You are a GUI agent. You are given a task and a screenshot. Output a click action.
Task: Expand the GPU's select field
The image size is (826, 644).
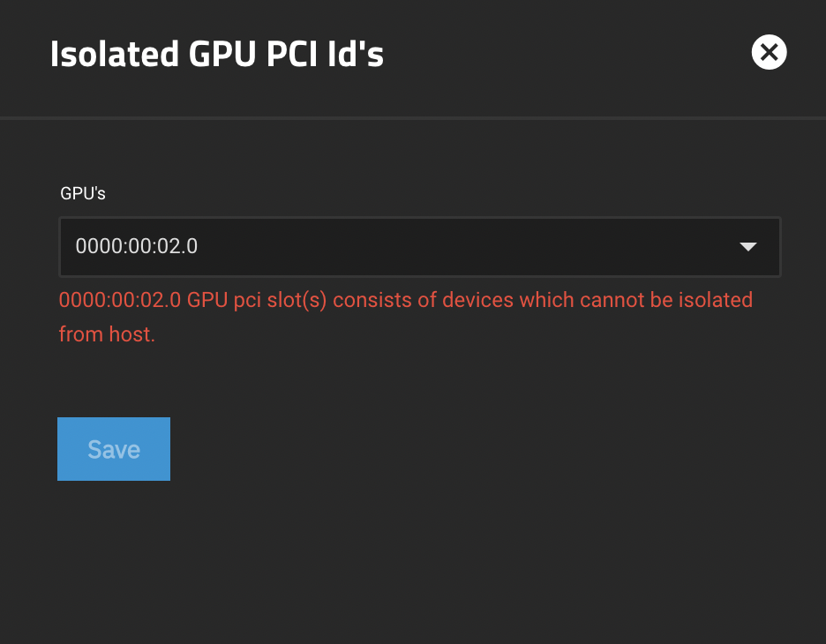(x=419, y=247)
